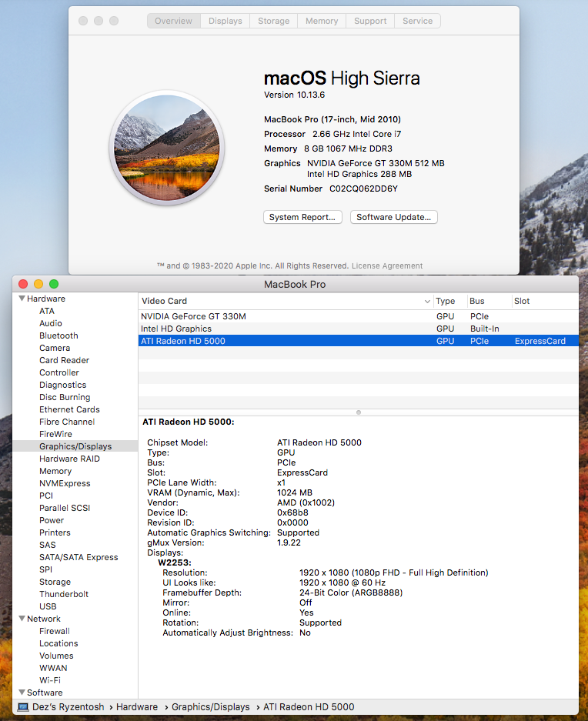Open Printers in the sidebar
588x721 pixels.
coord(55,532)
